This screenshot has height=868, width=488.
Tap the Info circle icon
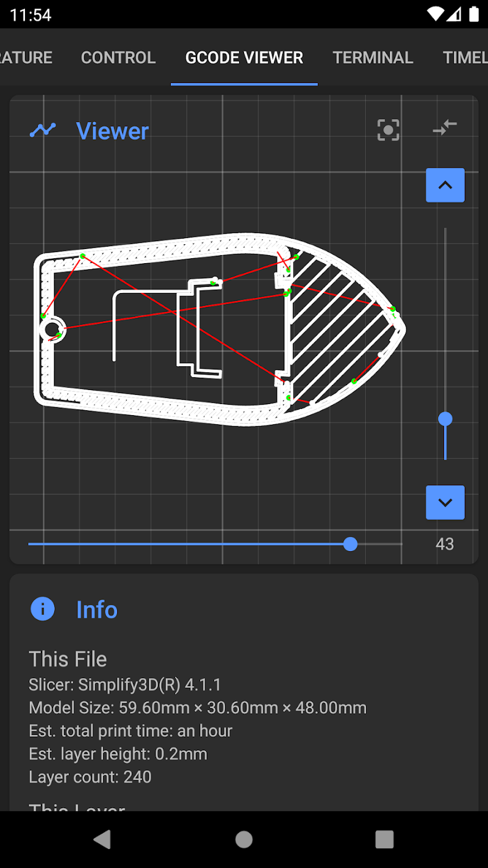[x=43, y=609]
